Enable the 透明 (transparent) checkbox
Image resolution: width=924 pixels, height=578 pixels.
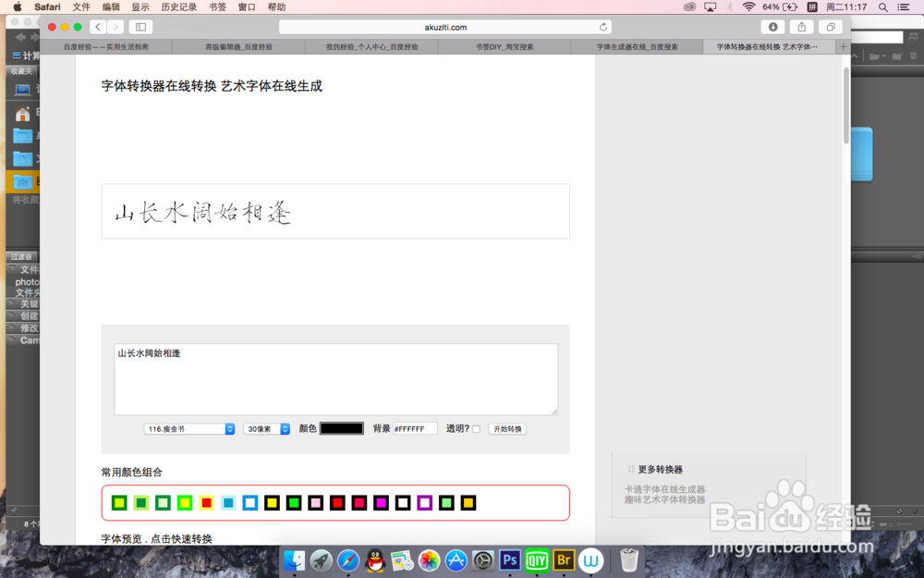(475, 428)
